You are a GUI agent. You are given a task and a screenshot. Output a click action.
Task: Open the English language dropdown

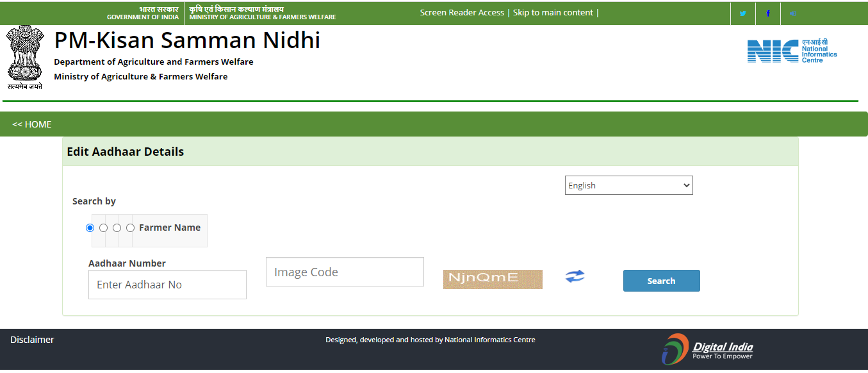(x=629, y=185)
